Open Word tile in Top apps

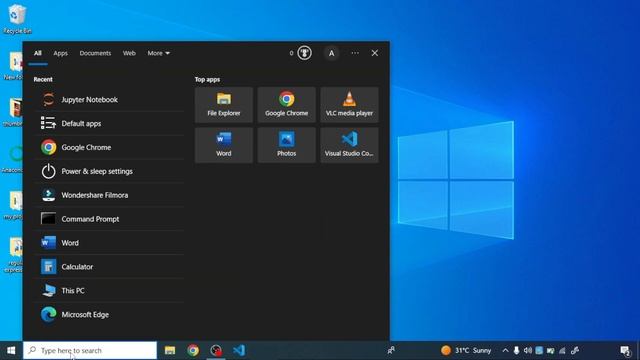click(x=224, y=145)
